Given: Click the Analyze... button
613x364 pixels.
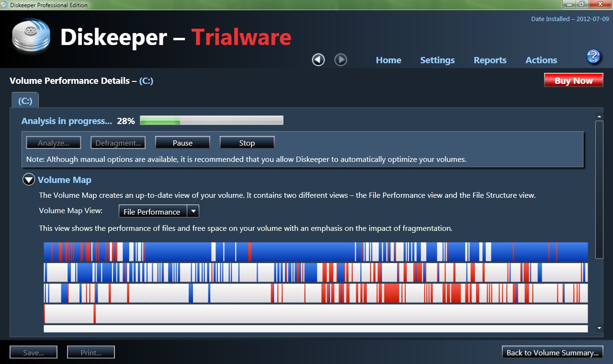Looking at the screenshot, I should point(54,143).
